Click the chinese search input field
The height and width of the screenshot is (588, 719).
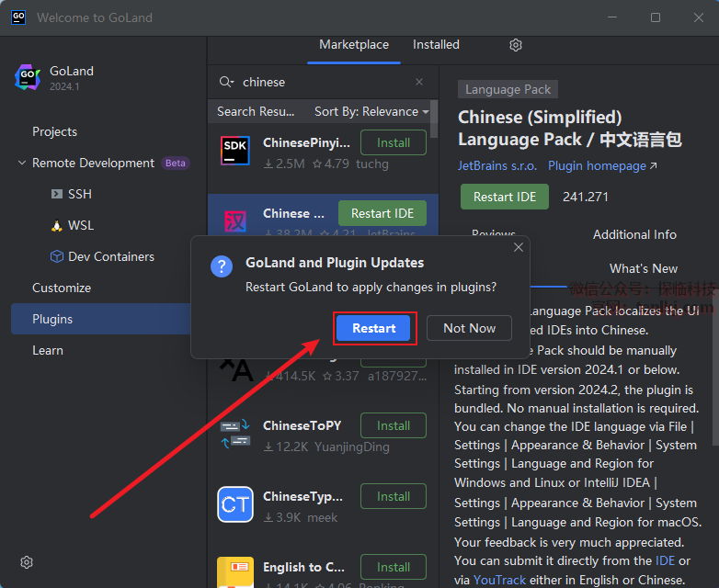click(322, 82)
